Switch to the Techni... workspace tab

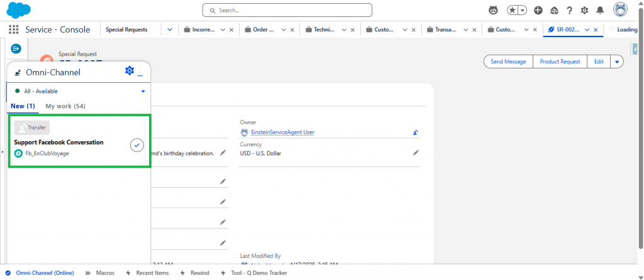[323, 30]
